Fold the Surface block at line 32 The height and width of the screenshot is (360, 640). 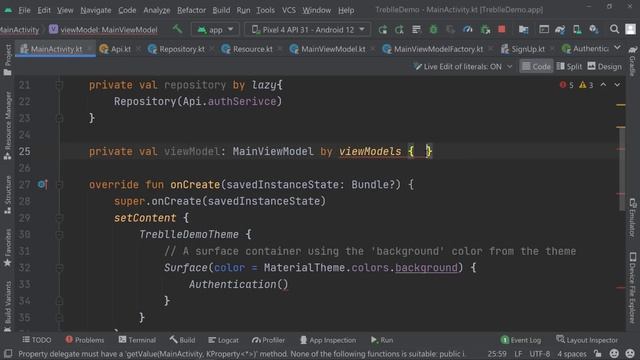click(59, 268)
